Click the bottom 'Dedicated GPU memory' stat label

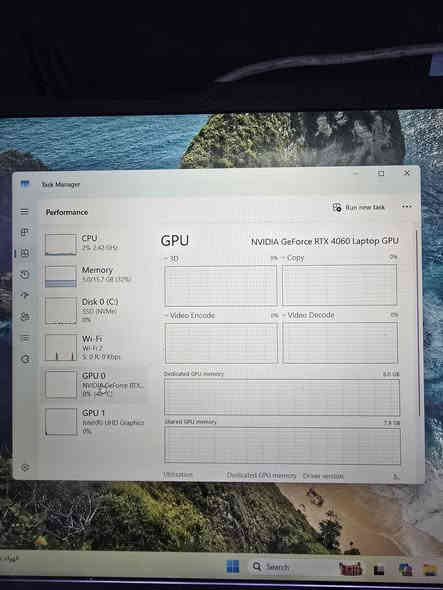pos(262,476)
